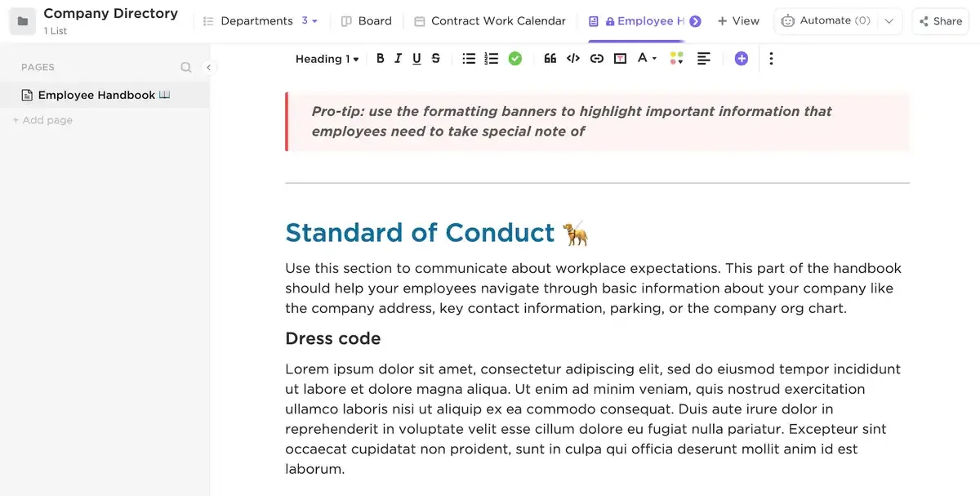Click the purple arrow to show more tabs
The height and width of the screenshot is (496, 980).
pos(695,21)
